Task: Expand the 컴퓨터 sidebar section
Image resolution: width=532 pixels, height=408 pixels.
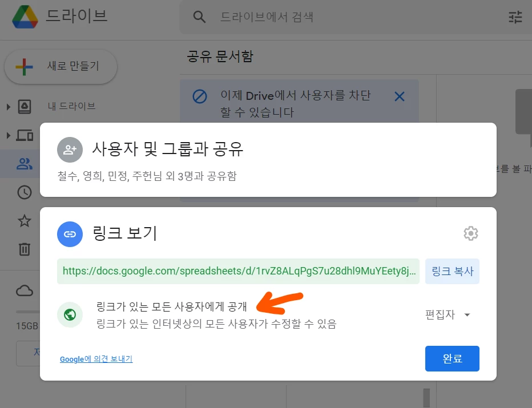Action: [7, 135]
